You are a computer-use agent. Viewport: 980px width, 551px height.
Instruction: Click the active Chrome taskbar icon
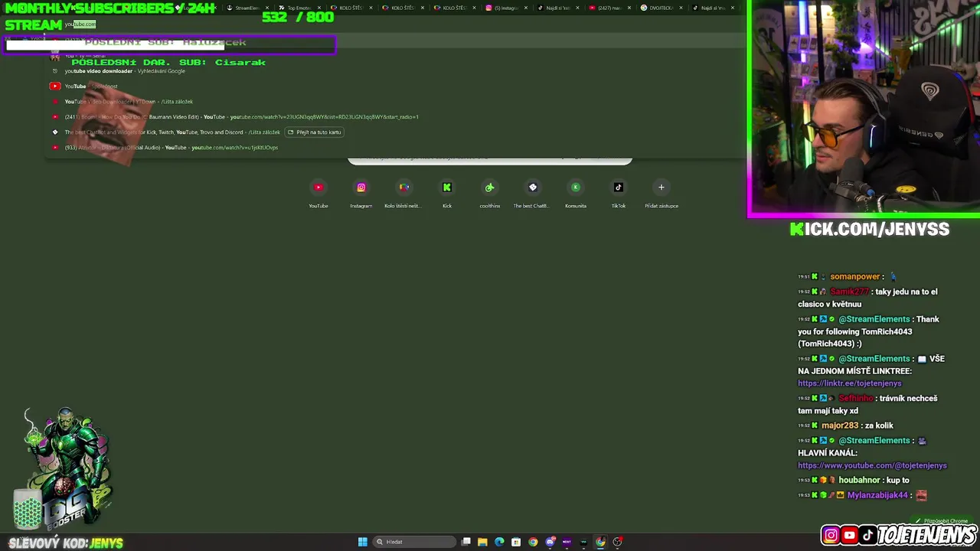click(600, 542)
